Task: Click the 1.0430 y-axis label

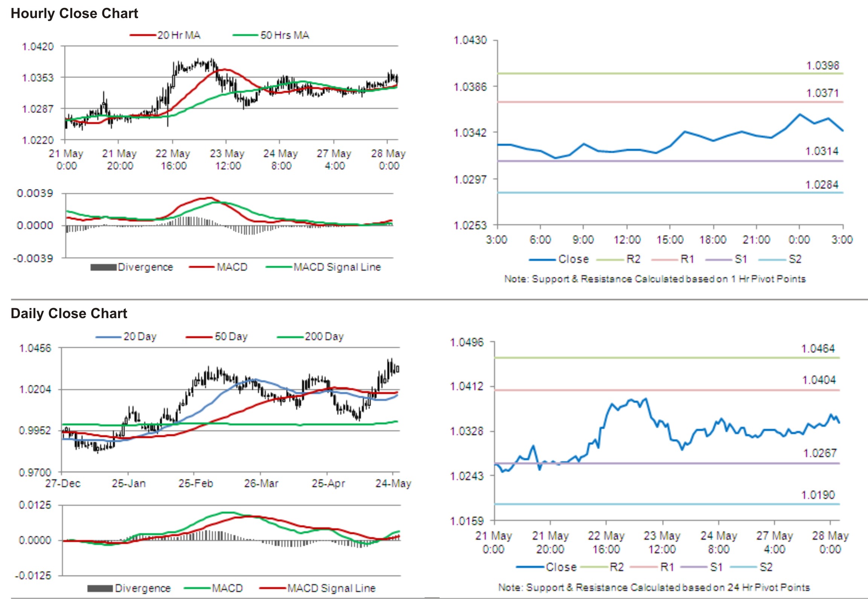Action: [470, 40]
